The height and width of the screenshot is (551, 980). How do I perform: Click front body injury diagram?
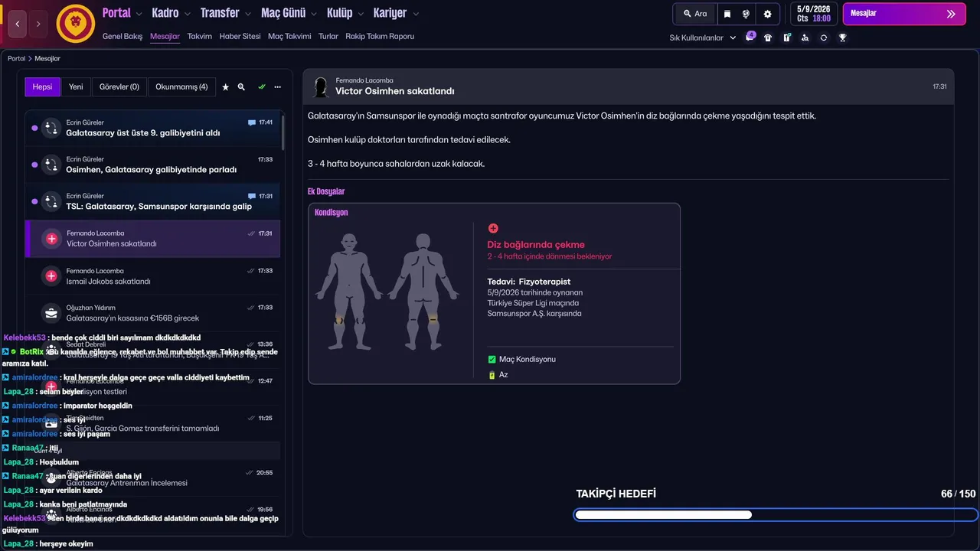[x=349, y=291]
